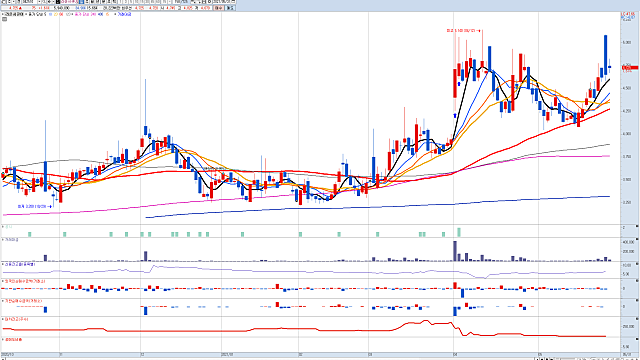Toggle the second red-labelled net buying panel arrow
Image resolution: width=640 pixels, height=360 pixels.
click(3, 301)
